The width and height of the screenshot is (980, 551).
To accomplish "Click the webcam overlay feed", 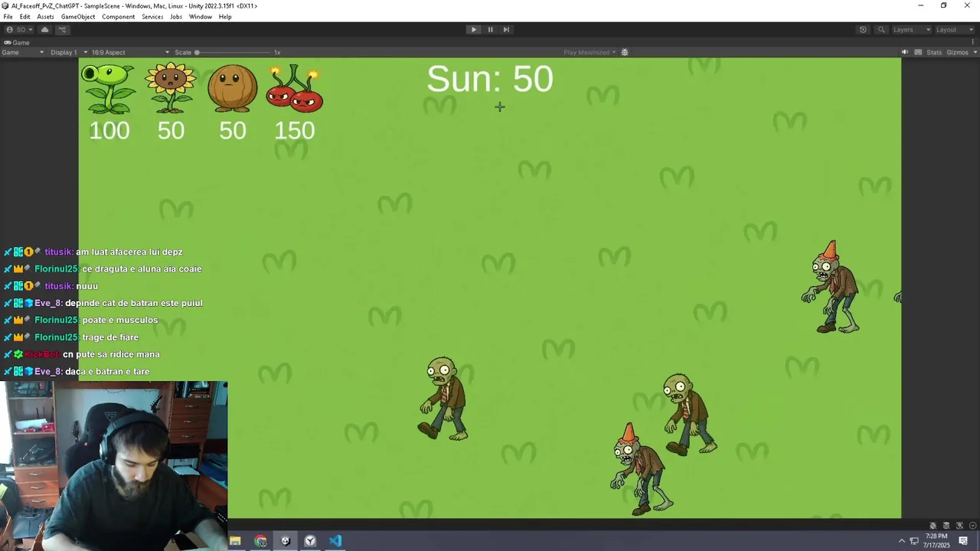I will pyautogui.click(x=113, y=465).
